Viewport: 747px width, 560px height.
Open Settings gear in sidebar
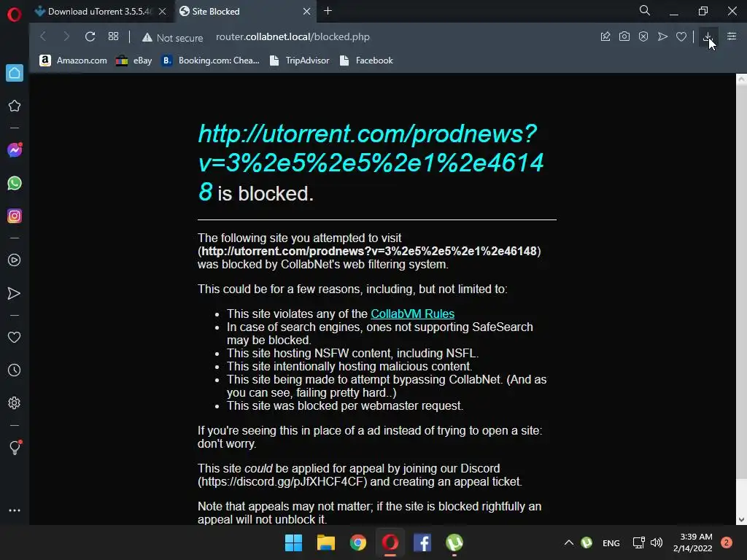pyautogui.click(x=15, y=402)
